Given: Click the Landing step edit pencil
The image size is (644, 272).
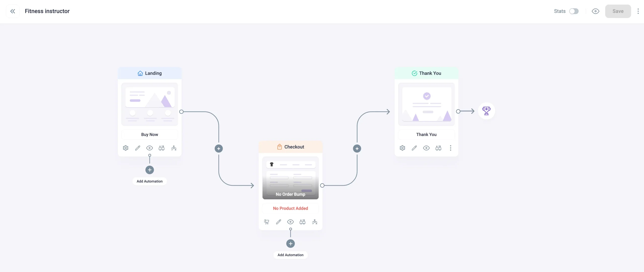Looking at the screenshot, I should (x=138, y=148).
